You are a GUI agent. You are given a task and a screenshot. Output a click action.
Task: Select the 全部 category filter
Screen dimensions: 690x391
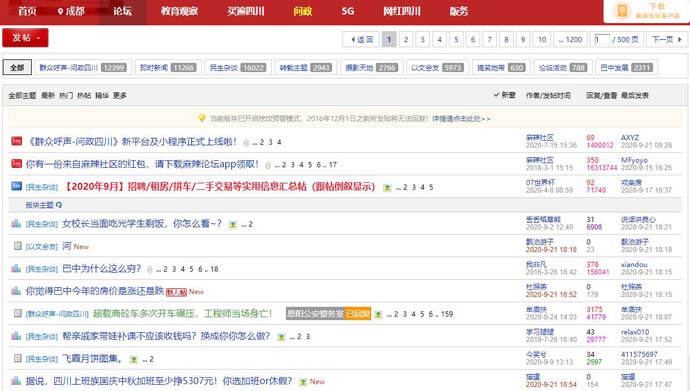[x=17, y=67]
